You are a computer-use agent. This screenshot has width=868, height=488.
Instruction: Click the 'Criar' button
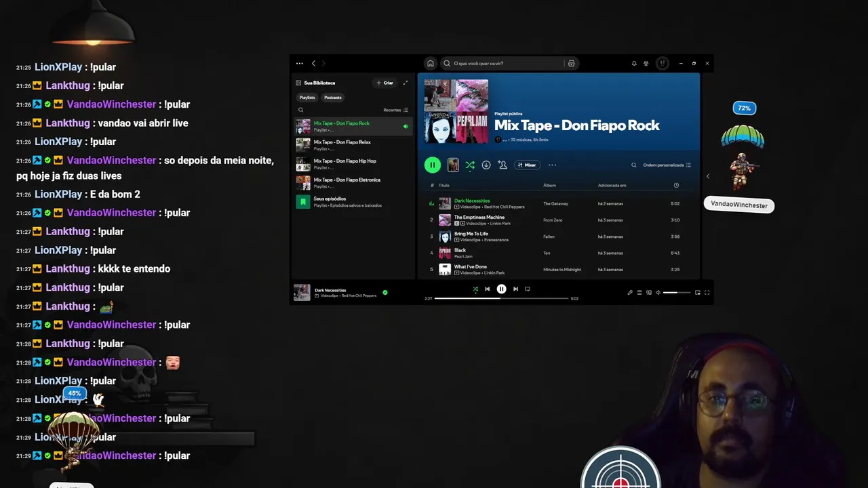pos(384,83)
